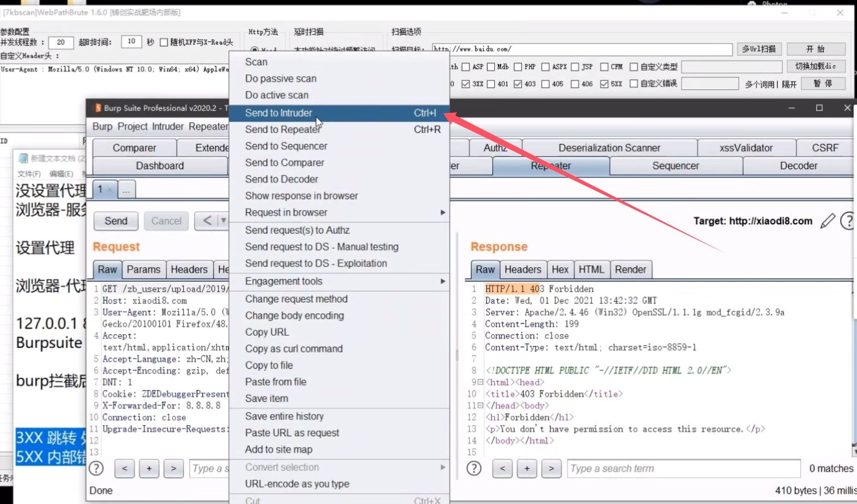Open the Deserialization Scanner tab
Viewport: 857px width, 504px height.
[609, 148]
